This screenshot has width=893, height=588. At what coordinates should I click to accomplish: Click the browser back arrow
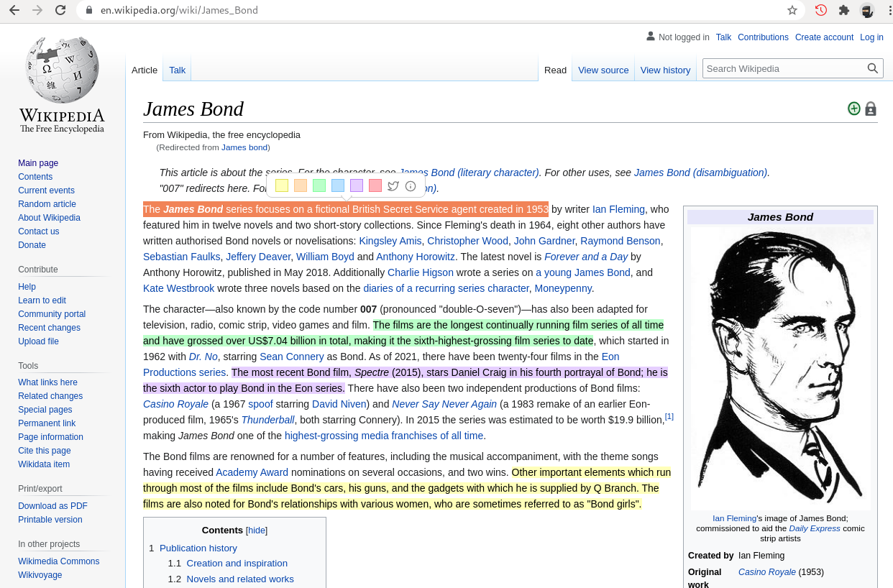(14, 10)
